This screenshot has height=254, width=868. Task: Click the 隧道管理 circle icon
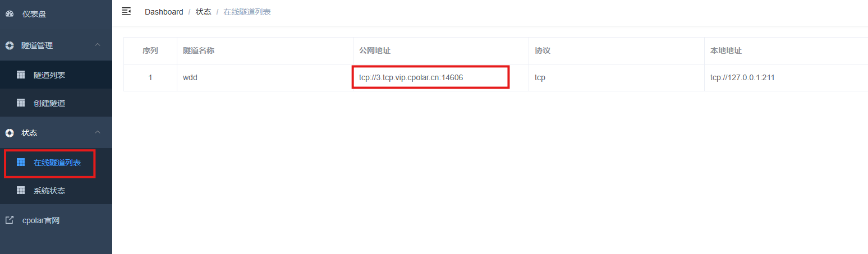point(10,45)
